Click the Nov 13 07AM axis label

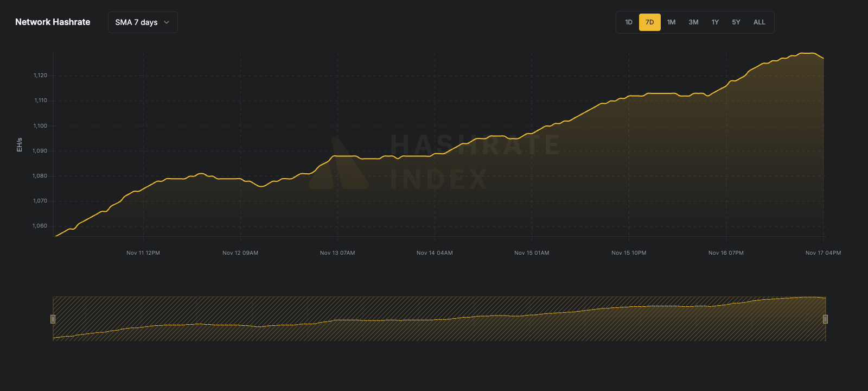337,253
